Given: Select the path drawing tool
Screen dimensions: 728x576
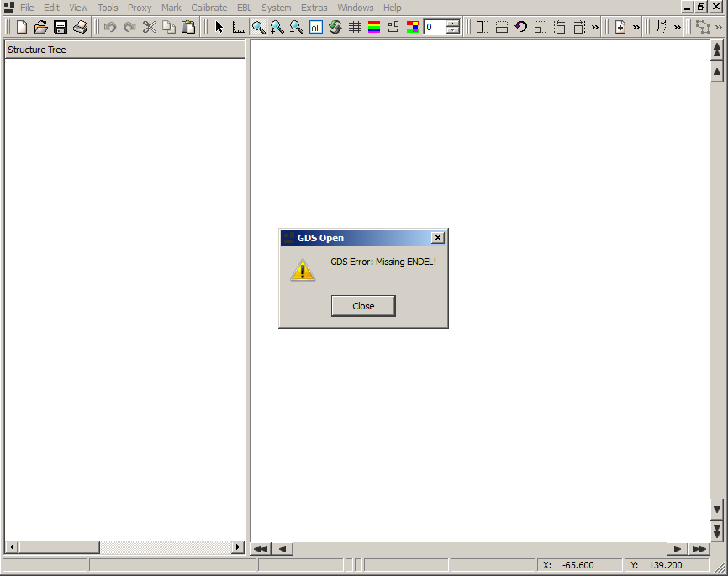Looking at the screenshot, I should 659,27.
